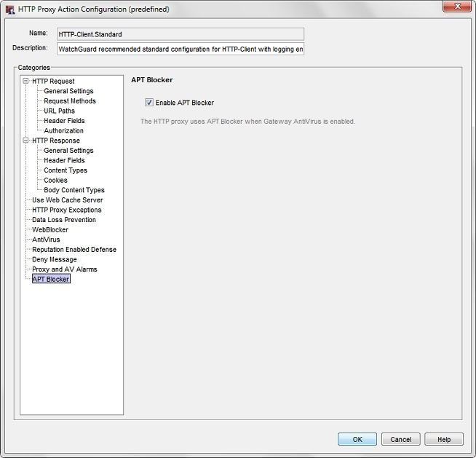Select Data Loss Prevention category
This screenshot has width=476, height=458.
pos(64,220)
